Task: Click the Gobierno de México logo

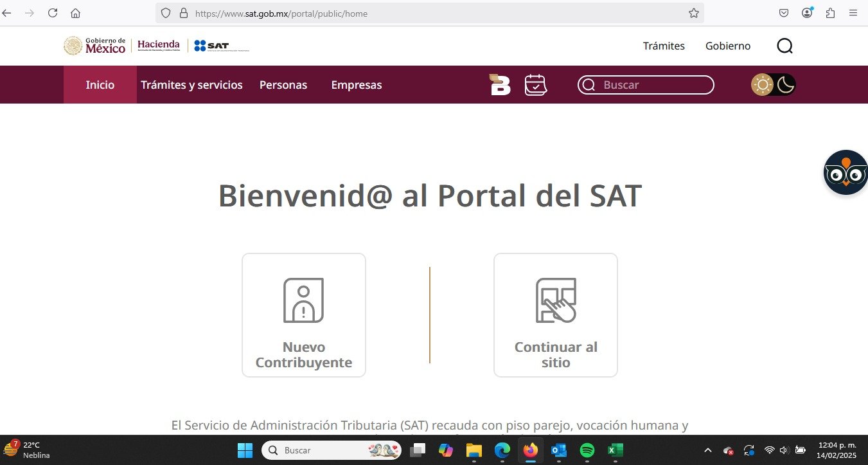Action: pos(94,46)
